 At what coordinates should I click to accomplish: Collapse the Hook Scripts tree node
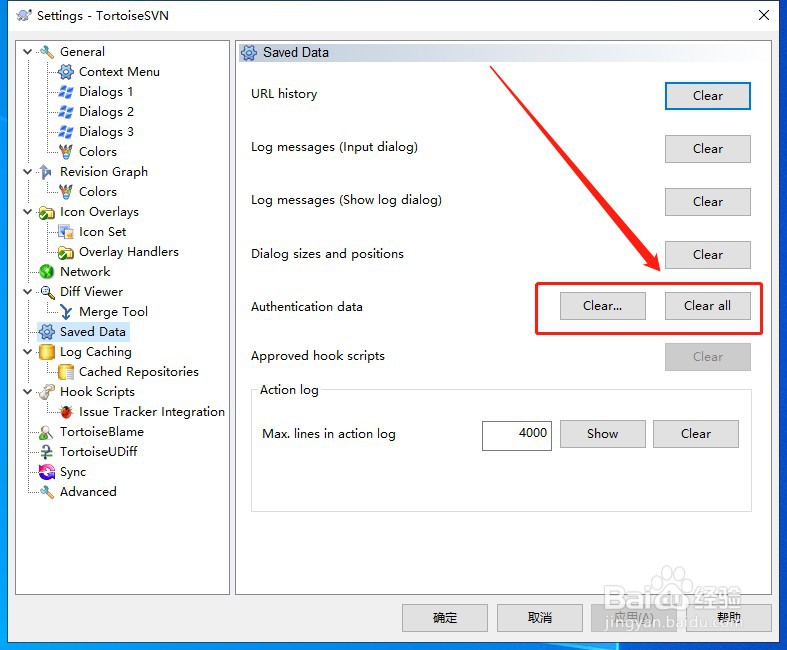28,392
